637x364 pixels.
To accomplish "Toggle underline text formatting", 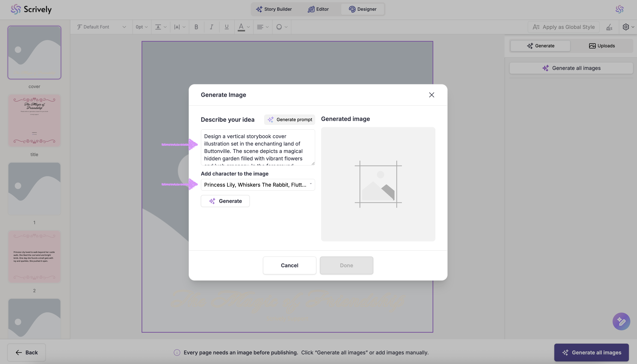I will [x=227, y=27].
